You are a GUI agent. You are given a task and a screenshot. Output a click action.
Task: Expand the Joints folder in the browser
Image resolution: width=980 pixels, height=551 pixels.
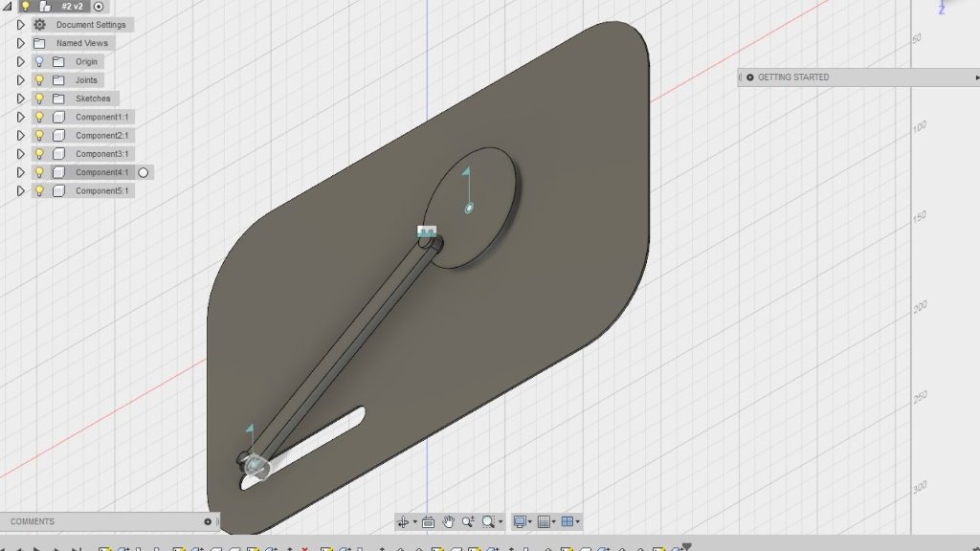pyautogui.click(x=20, y=79)
